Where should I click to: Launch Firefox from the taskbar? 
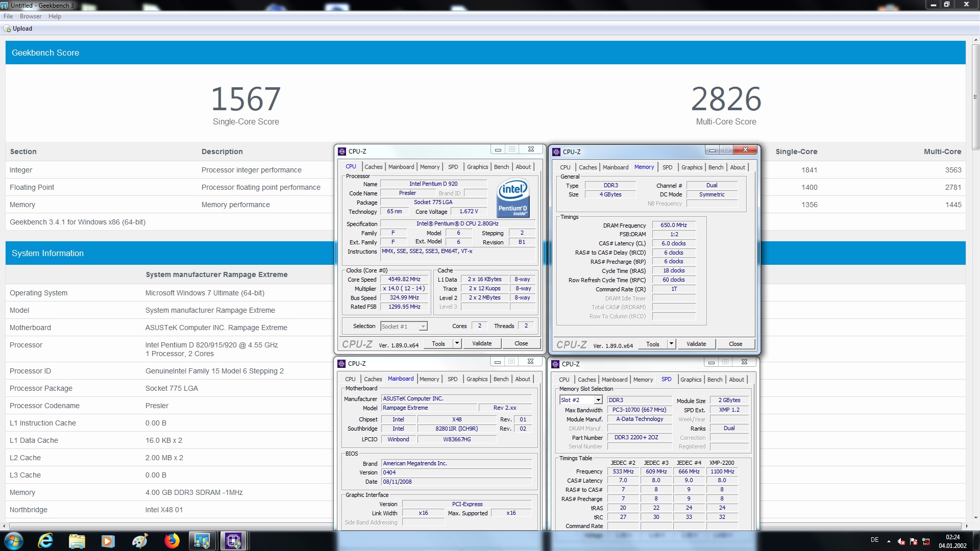pyautogui.click(x=171, y=541)
